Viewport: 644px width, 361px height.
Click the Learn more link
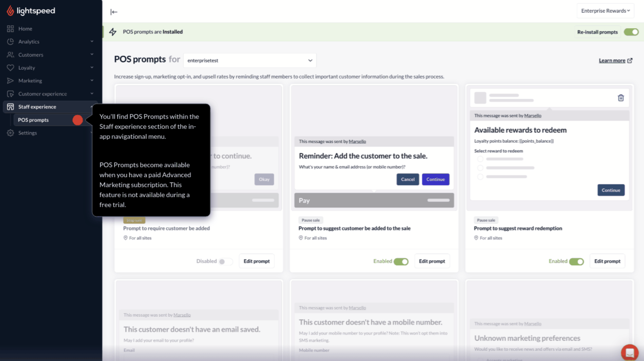click(612, 61)
